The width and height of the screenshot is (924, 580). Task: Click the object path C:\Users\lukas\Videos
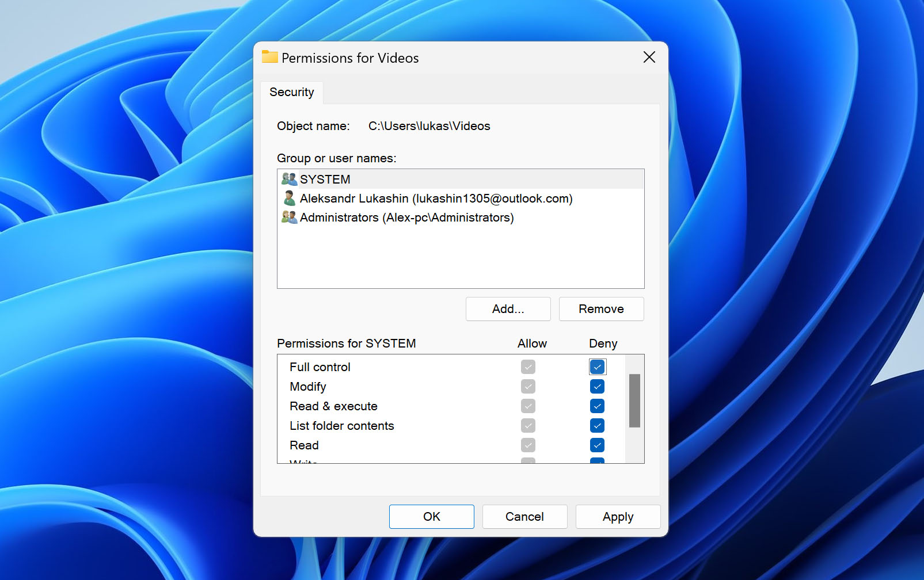[429, 126]
